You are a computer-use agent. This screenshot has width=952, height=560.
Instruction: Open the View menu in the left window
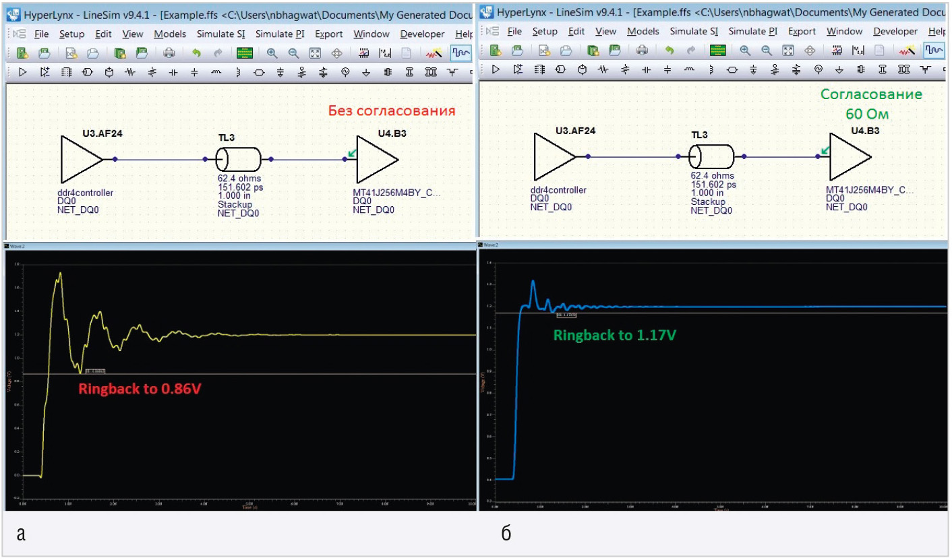pyautogui.click(x=133, y=34)
